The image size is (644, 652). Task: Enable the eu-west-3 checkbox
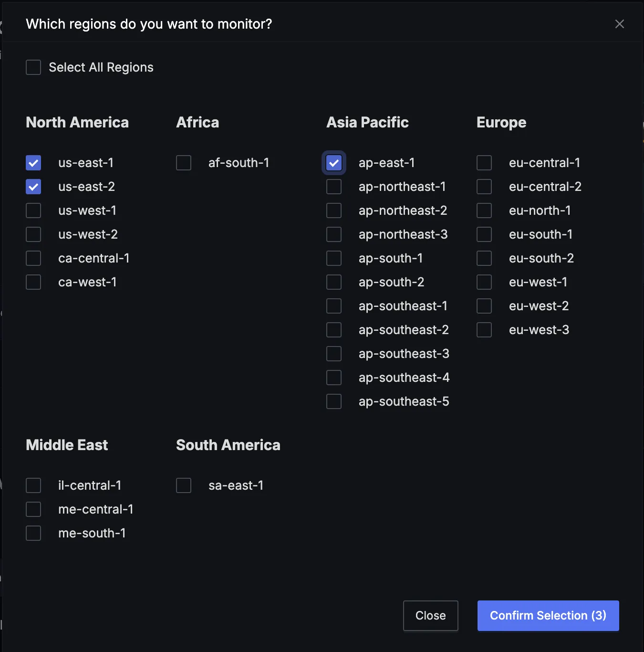[x=484, y=330]
